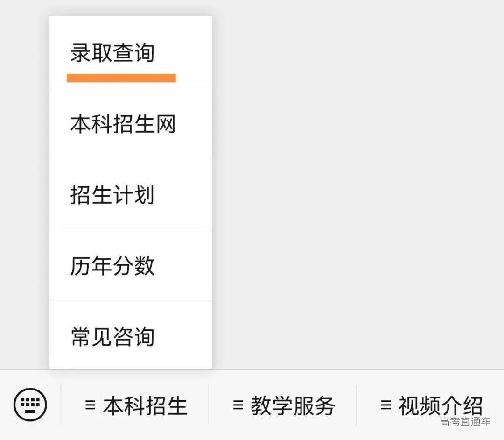Open 录取查询 admission results query
504x440 pixels.
coord(112,53)
